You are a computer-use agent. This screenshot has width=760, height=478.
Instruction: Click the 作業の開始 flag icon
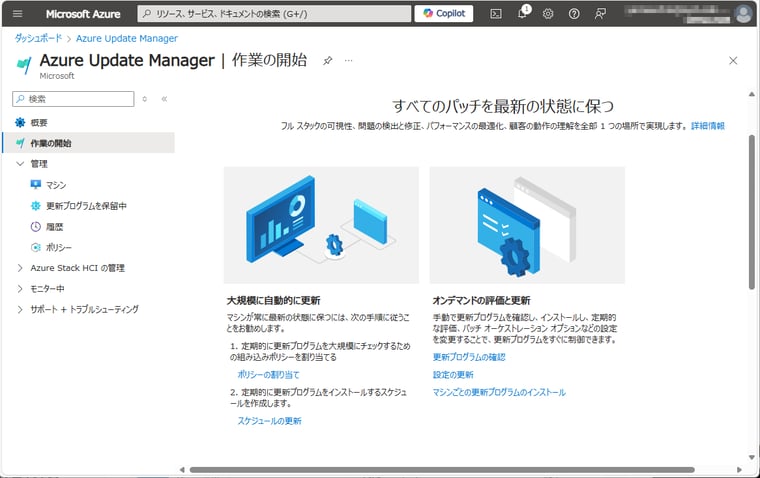[20, 143]
